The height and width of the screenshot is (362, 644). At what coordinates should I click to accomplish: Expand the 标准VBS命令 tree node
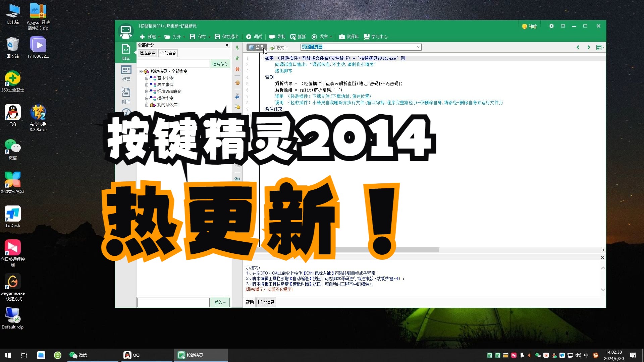click(147, 92)
